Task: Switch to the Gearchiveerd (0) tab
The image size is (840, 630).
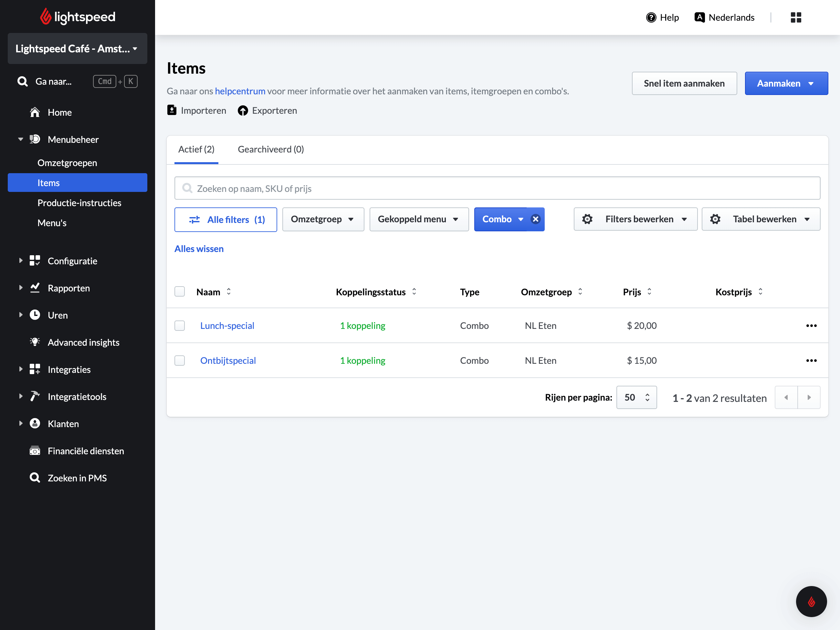Action: tap(271, 150)
